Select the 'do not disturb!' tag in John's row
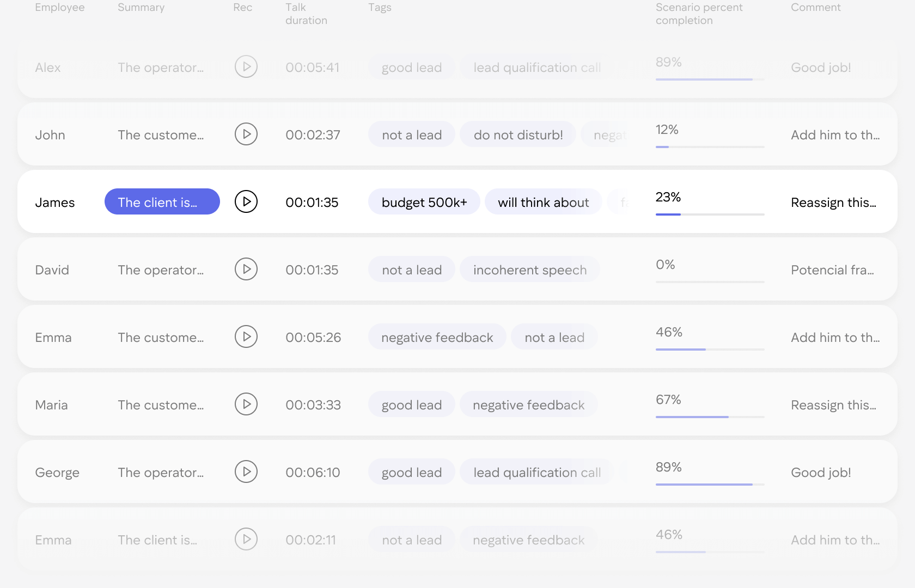The height and width of the screenshot is (588, 915). [x=518, y=134]
